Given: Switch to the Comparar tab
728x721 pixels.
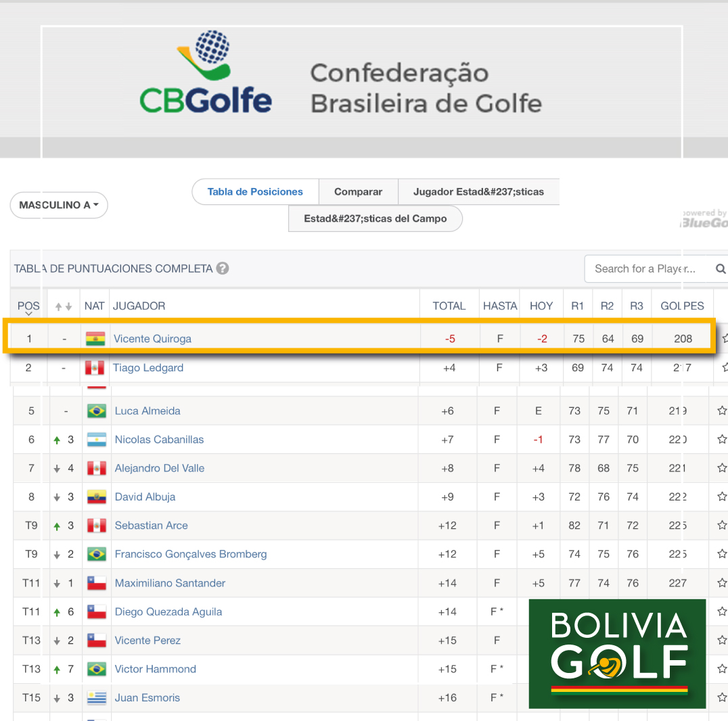Looking at the screenshot, I should point(358,191).
